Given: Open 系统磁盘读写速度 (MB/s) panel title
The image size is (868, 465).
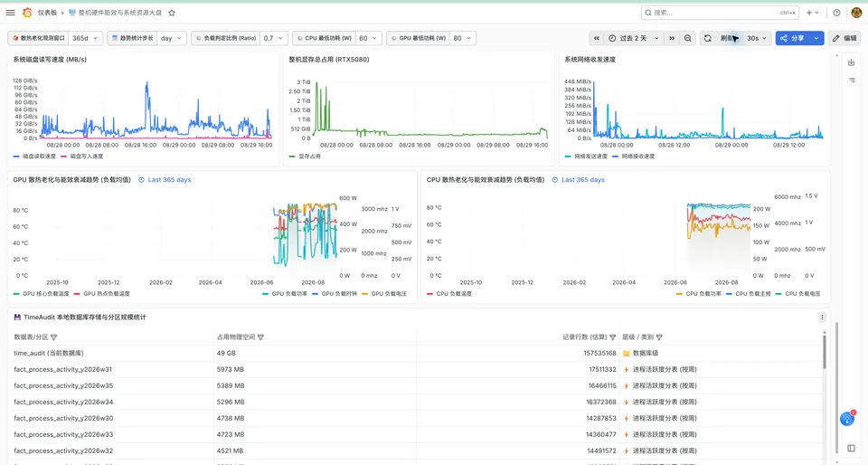Looking at the screenshot, I should point(50,59).
